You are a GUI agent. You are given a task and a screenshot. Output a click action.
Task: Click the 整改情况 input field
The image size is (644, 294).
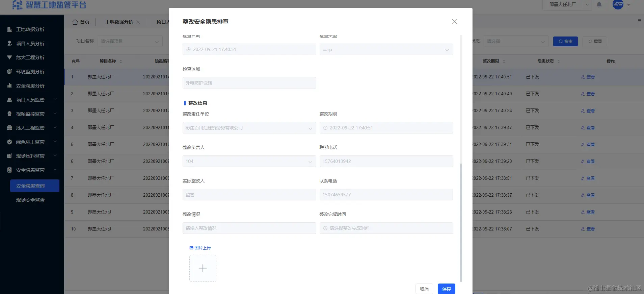(249, 228)
